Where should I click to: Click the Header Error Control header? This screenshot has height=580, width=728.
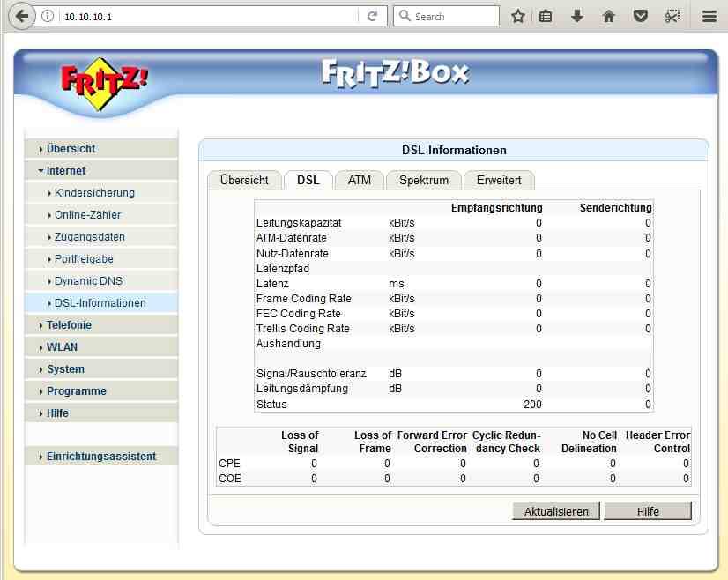[x=657, y=442]
